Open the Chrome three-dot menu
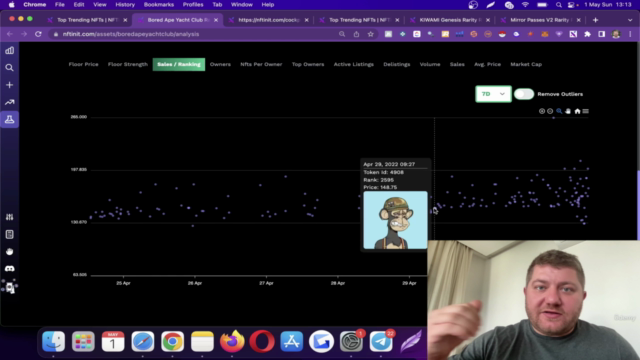This screenshot has height=360, width=640. [630, 34]
